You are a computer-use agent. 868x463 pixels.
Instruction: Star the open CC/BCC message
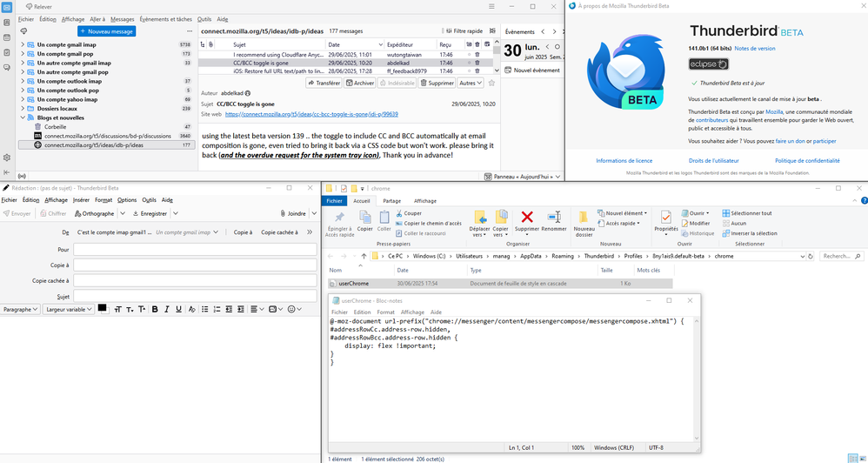click(491, 84)
